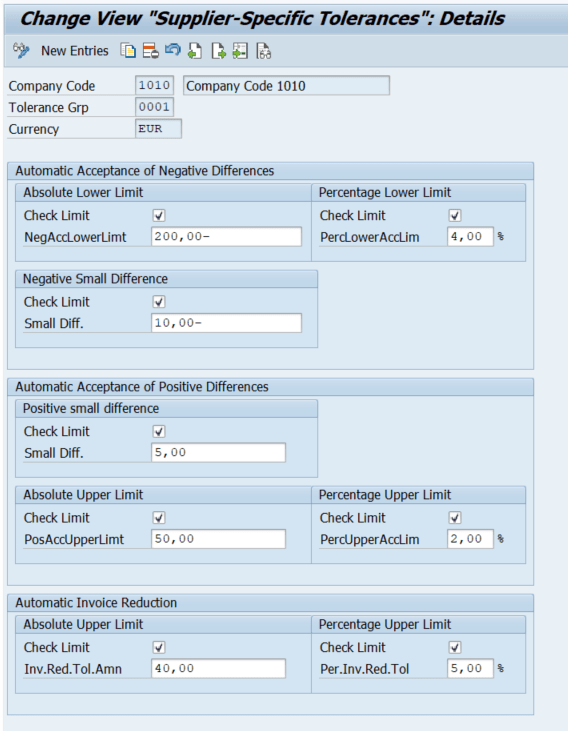Image resolution: width=568 pixels, height=731 pixels.
Task: Toggle Check Limit under Negative Small Difference
Action: click(x=159, y=302)
